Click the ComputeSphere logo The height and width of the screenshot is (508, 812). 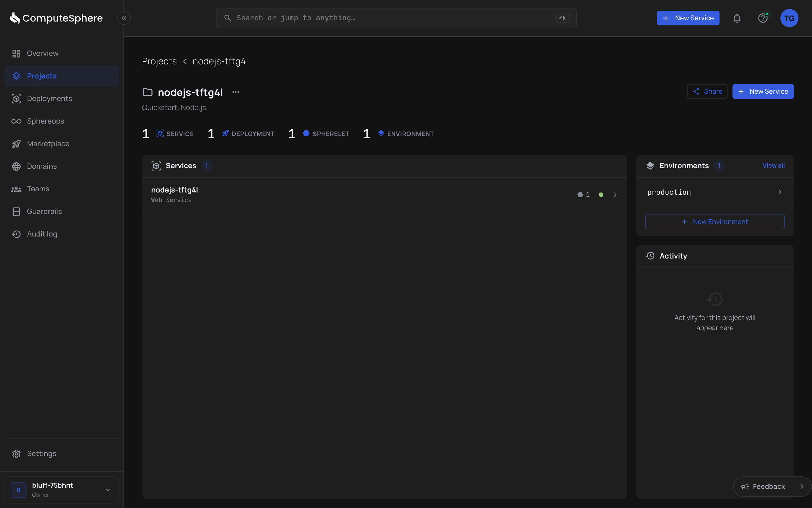click(56, 18)
